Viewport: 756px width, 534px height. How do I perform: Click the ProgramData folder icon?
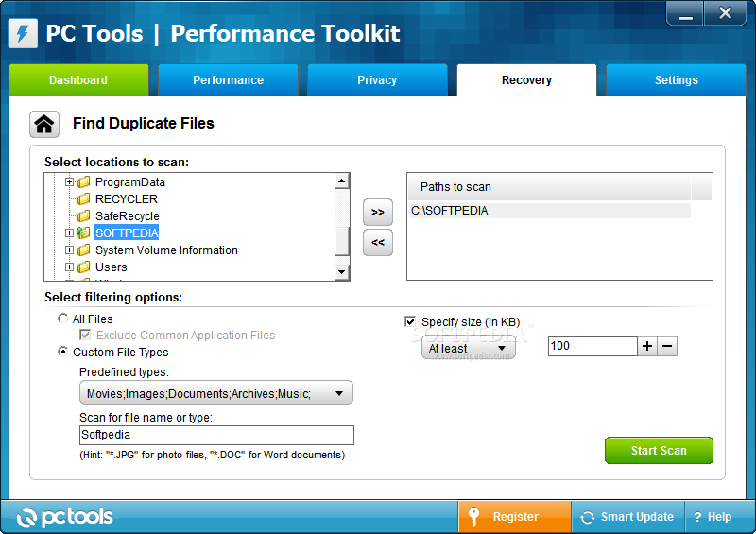click(84, 181)
